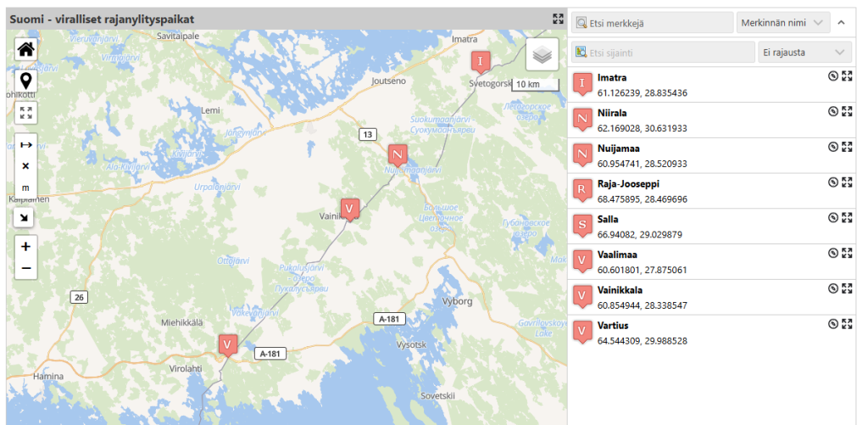
Task: Click the Vainikkala V marker on map
Action: pyautogui.click(x=350, y=210)
